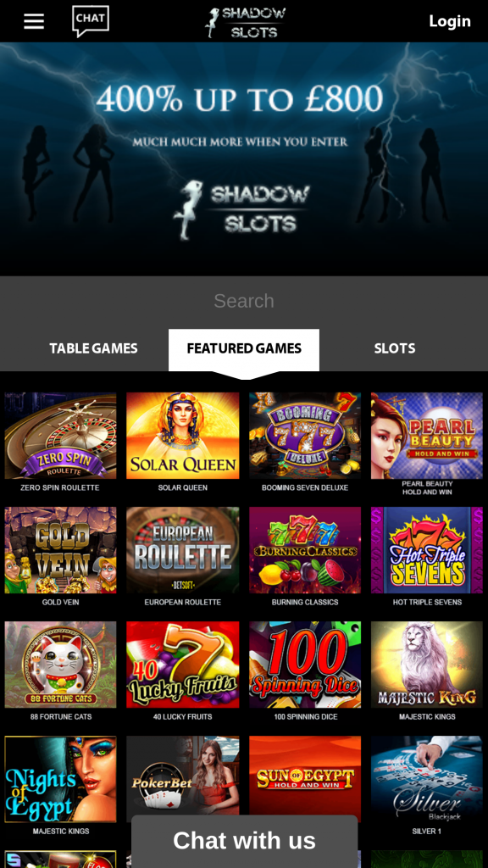
Task: Click the 400% up to £800 banner
Action: tap(244, 159)
